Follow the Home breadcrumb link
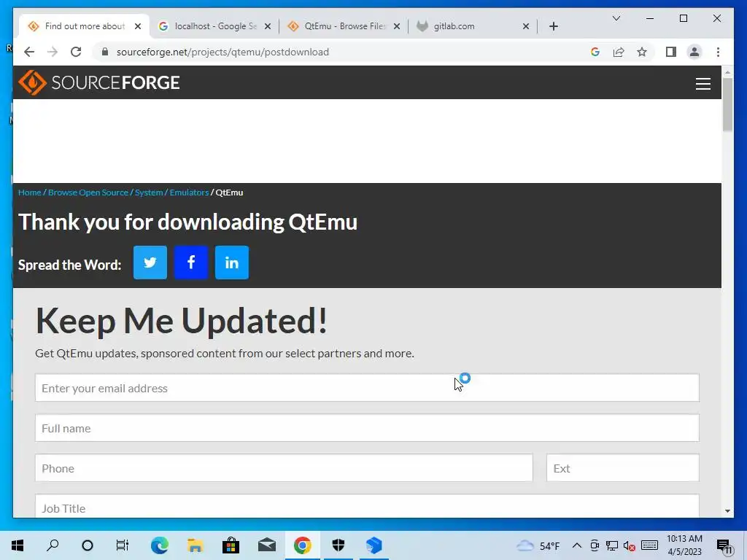This screenshot has height=560, width=747. point(29,192)
